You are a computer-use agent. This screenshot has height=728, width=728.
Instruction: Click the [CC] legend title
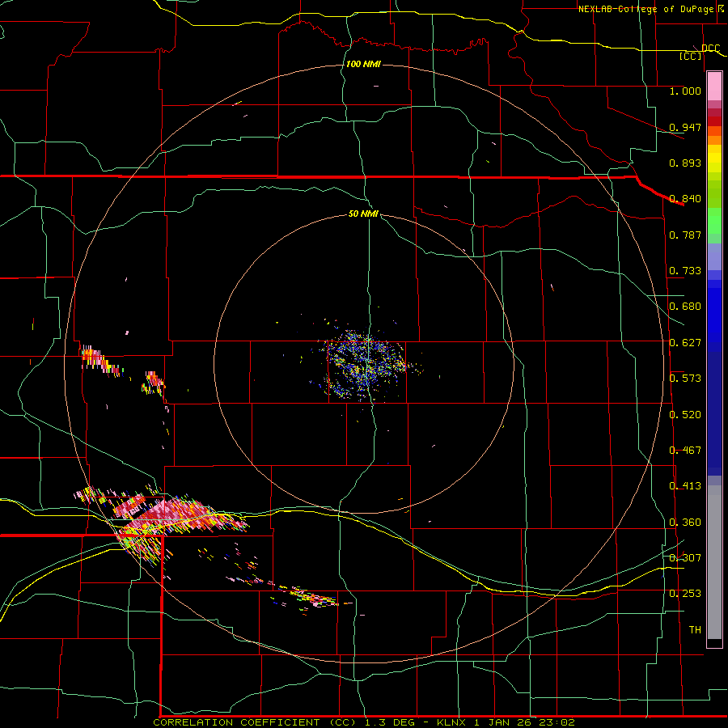691,56
